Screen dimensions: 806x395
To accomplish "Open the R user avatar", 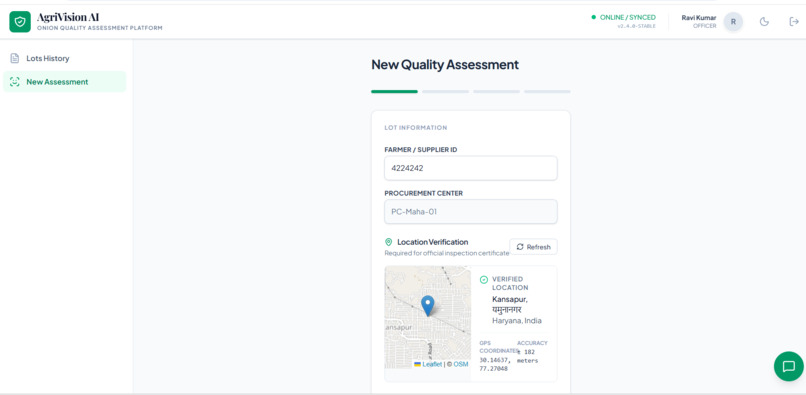I will [733, 22].
